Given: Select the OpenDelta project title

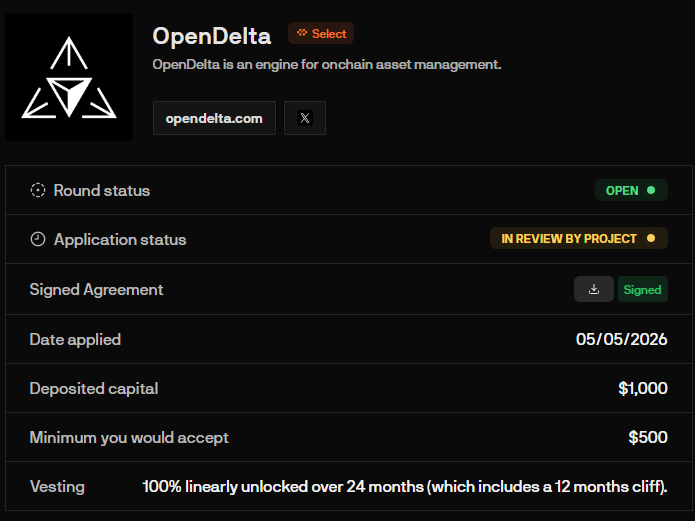Looking at the screenshot, I should [211, 36].
